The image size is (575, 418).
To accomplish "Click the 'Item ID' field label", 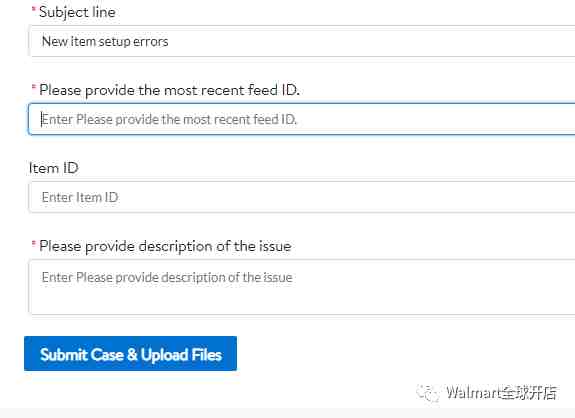I will click(x=54, y=168).
